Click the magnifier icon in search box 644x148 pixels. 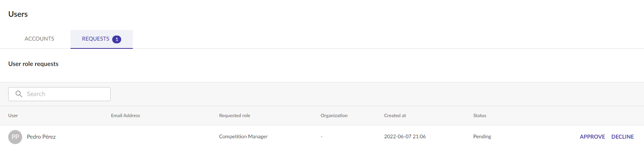[x=19, y=94]
